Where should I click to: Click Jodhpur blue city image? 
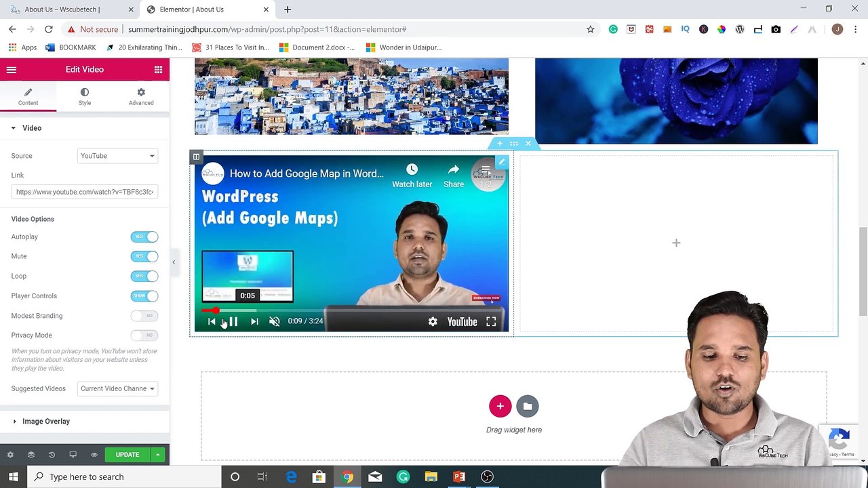(351, 96)
